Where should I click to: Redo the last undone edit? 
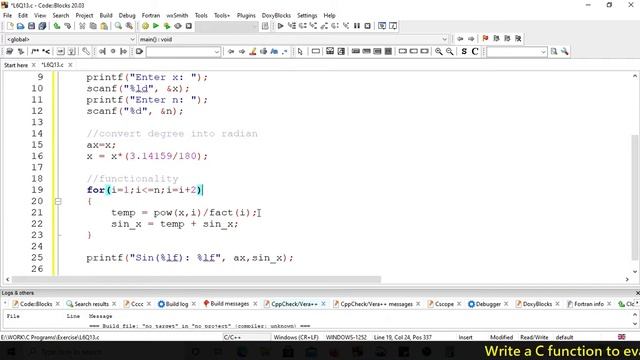coord(68,26)
